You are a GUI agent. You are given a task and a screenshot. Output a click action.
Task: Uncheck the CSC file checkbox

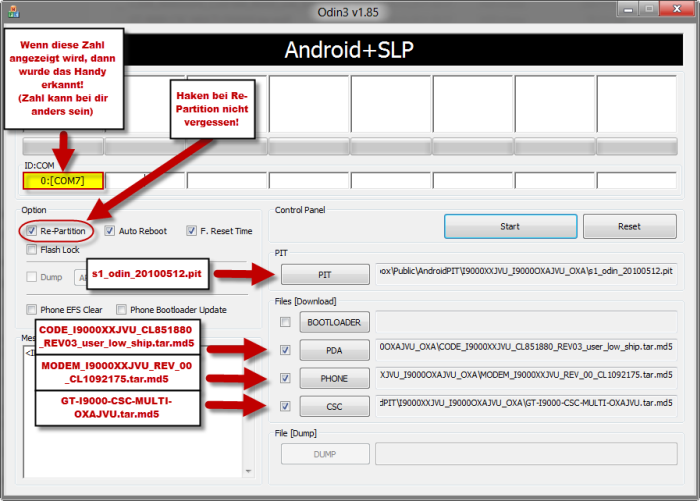[x=285, y=406]
